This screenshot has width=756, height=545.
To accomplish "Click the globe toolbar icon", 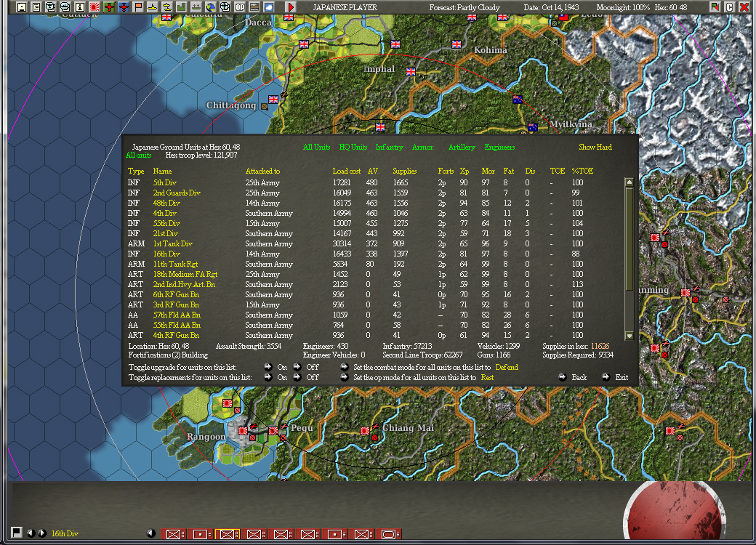I will 210,7.
